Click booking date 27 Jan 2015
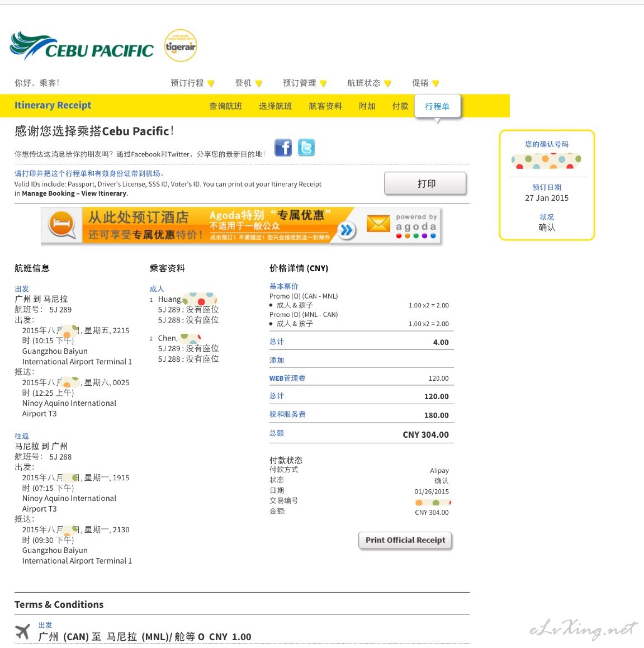The width and height of the screenshot is (644, 648). (547, 198)
